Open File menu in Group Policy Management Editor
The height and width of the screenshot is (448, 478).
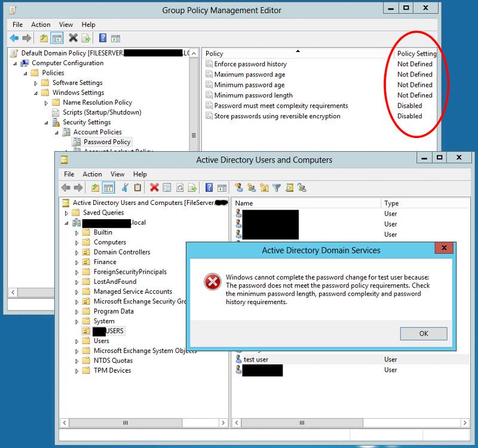pyautogui.click(x=17, y=24)
